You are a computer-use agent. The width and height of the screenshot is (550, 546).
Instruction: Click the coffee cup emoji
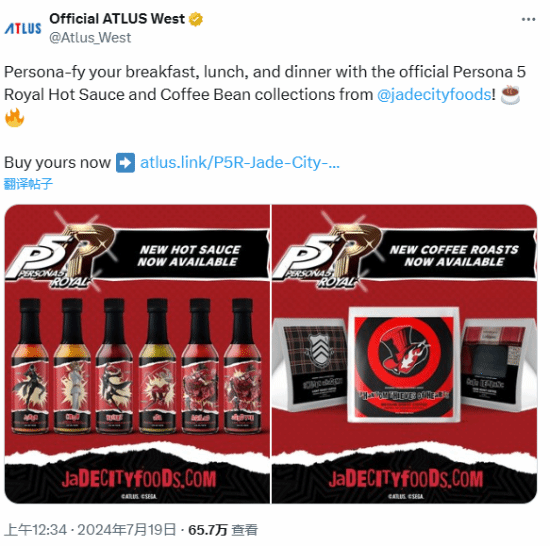click(510, 95)
